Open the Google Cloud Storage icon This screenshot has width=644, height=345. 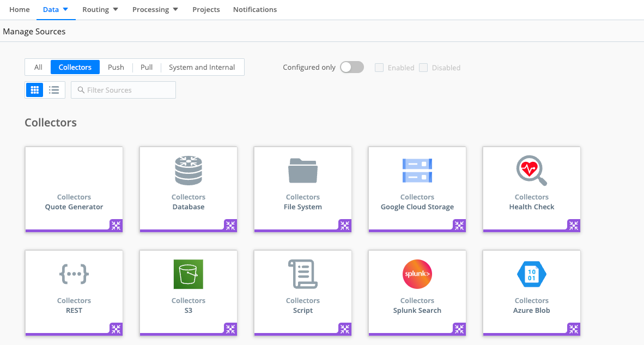click(417, 171)
